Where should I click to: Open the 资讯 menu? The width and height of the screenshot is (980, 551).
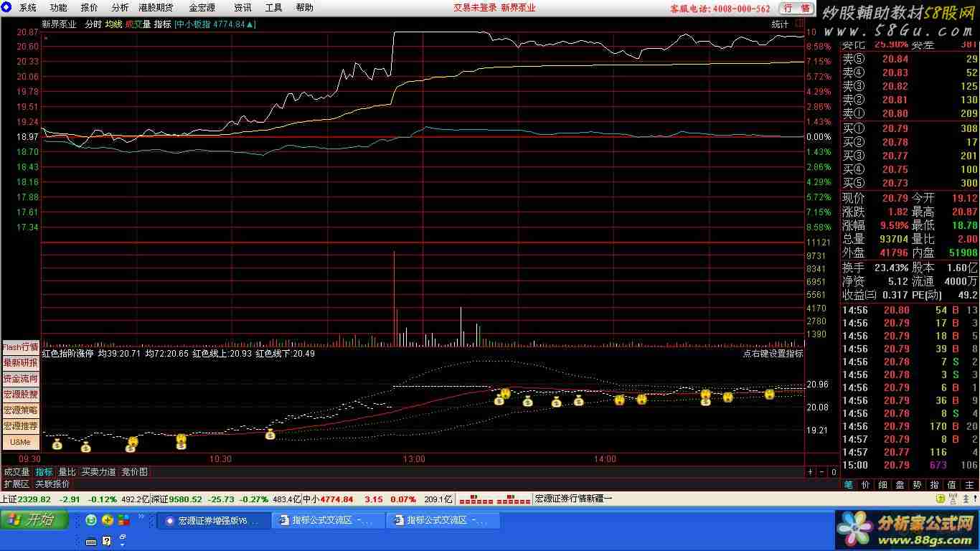click(242, 8)
